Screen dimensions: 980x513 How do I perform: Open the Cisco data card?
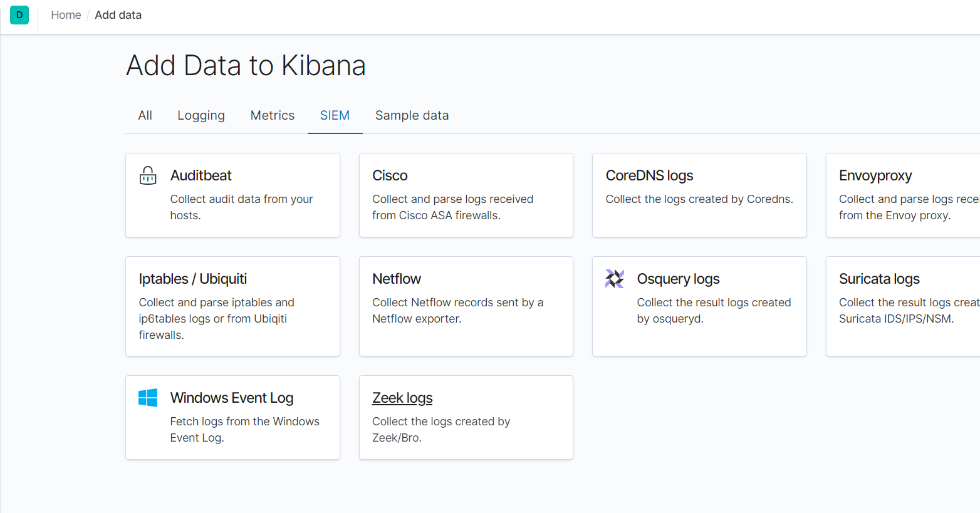click(x=466, y=195)
